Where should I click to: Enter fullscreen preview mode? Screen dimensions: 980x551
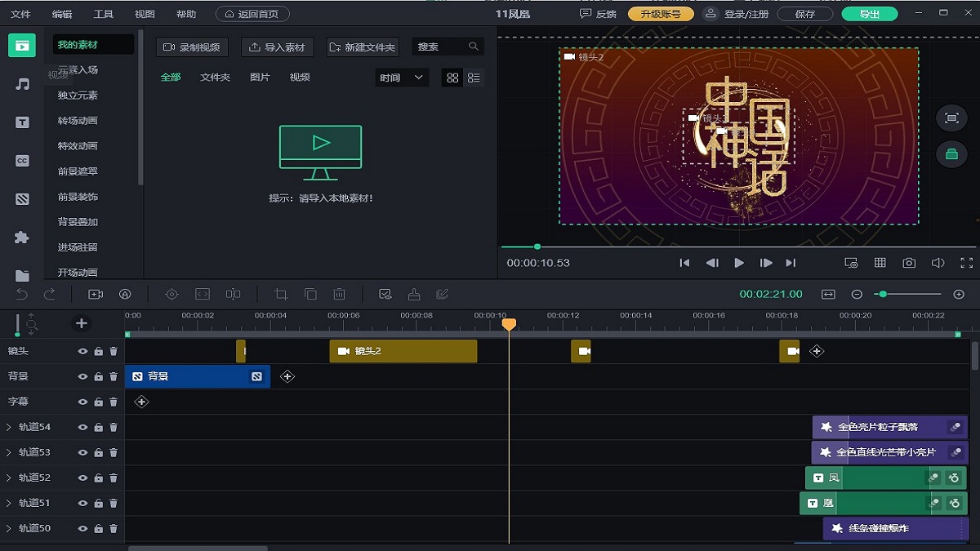coord(966,263)
